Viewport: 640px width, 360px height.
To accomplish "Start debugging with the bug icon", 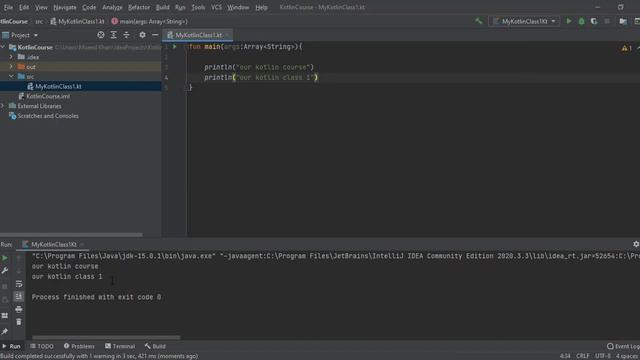I will pyautogui.click(x=581, y=21).
